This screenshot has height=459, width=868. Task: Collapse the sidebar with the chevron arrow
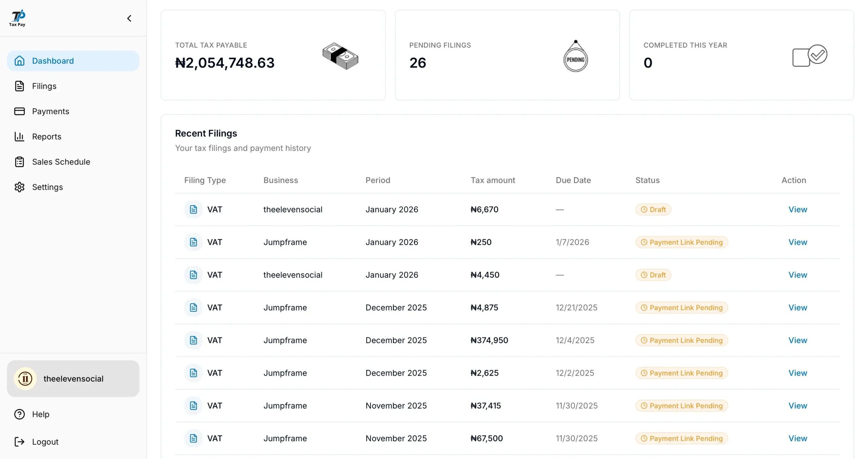coord(129,18)
